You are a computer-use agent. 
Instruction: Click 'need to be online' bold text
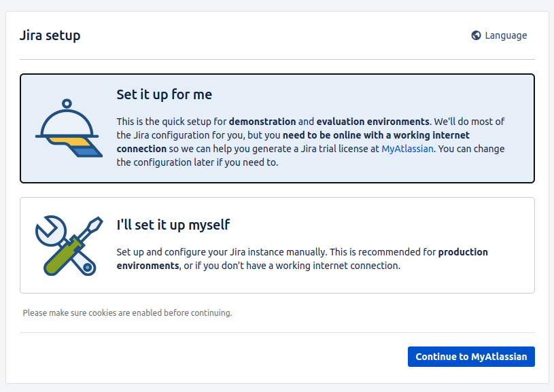pyautogui.click(x=318, y=135)
